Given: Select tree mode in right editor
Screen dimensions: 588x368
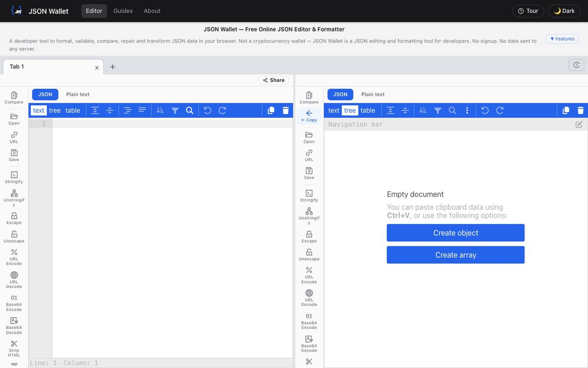Looking at the screenshot, I should click(x=350, y=110).
